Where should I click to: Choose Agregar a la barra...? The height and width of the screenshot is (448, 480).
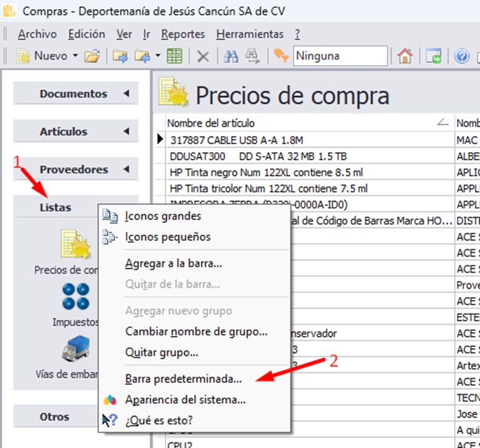(194, 264)
